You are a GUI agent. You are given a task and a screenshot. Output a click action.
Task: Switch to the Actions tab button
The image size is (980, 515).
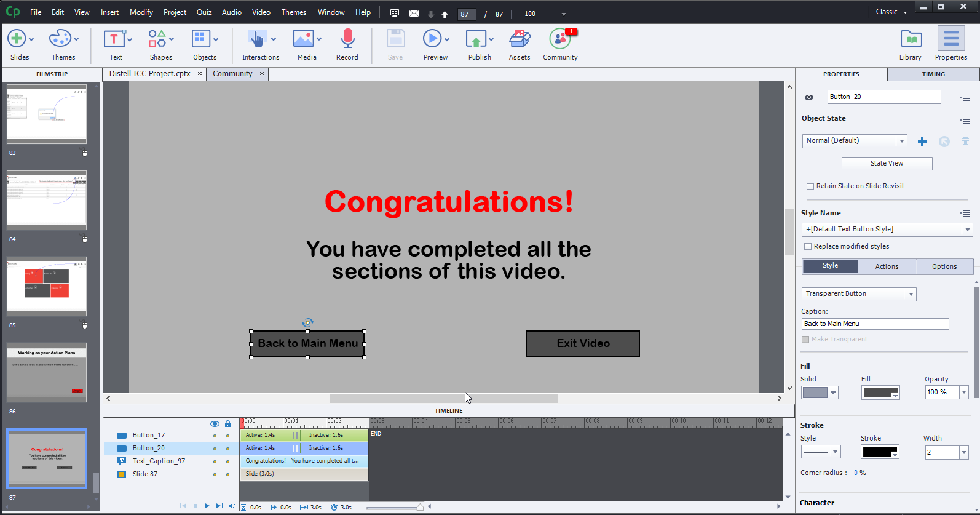[x=887, y=266]
